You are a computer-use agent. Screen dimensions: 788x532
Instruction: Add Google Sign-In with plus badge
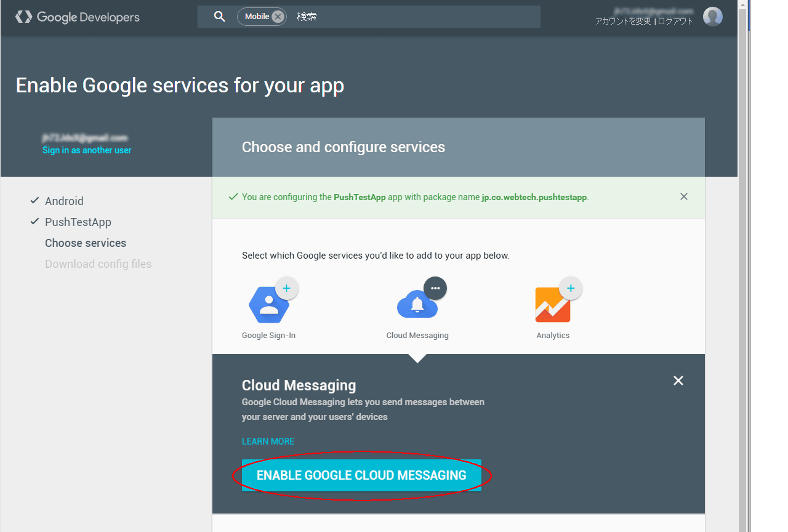tap(286, 288)
